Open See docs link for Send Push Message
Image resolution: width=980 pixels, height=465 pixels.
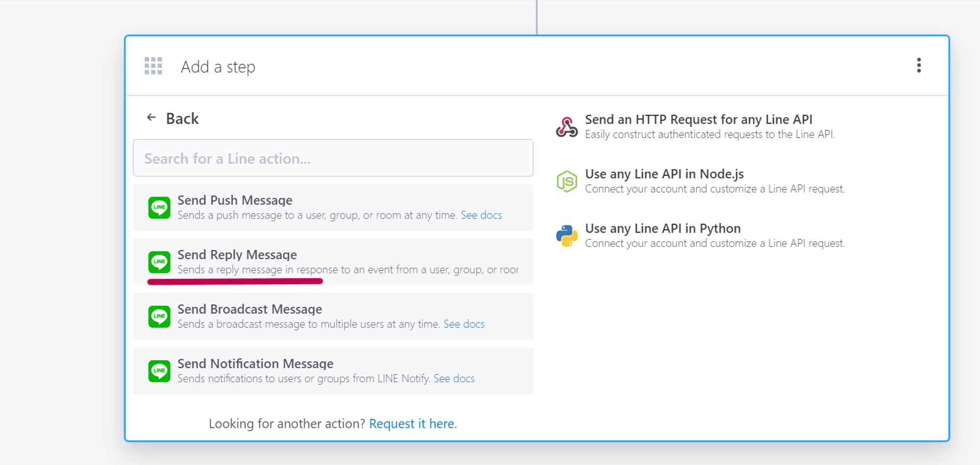pyautogui.click(x=481, y=215)
